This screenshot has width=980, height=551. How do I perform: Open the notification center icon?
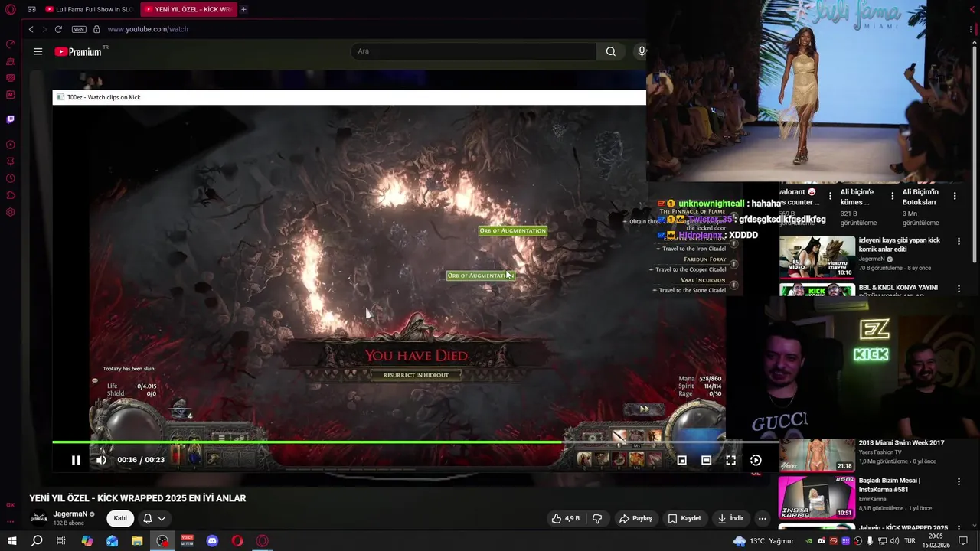point(965,541)
